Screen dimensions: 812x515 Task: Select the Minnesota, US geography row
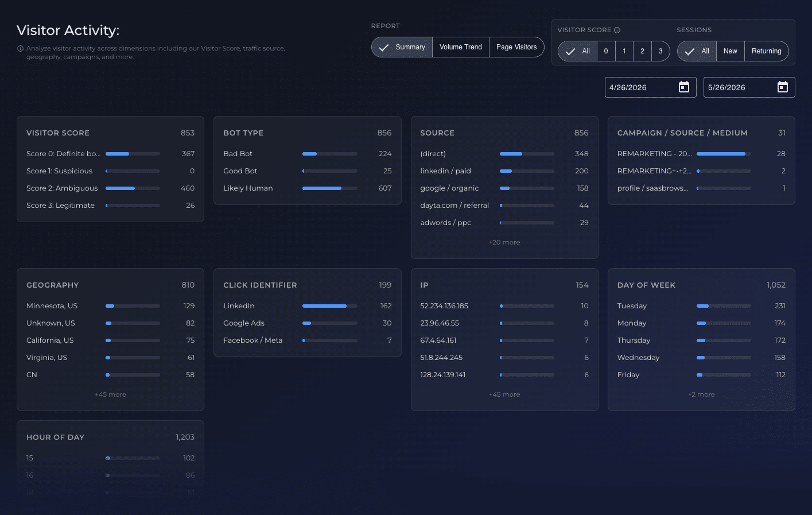click(x=110, y=306)
